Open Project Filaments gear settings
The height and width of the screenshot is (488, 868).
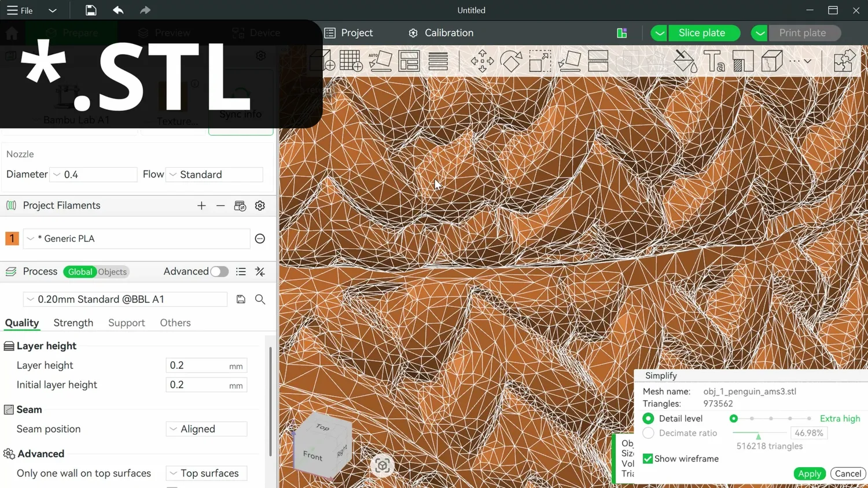tap(260, 206)
